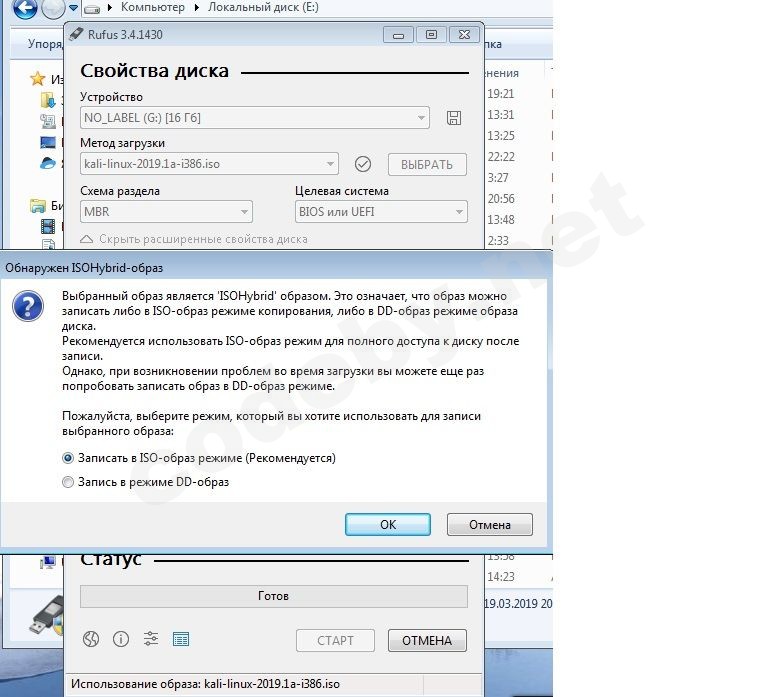This screenshot has width=768, height=697.
Task: Click the 14:23 time entry in Explorer
Action: (501, 577)
